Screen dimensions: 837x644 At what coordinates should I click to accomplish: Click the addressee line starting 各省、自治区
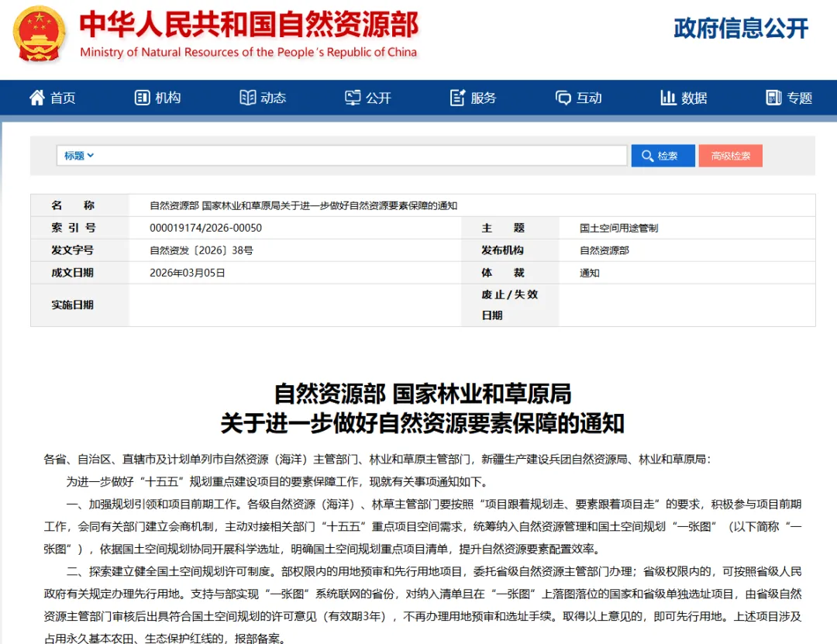click(x=377, y=460)
